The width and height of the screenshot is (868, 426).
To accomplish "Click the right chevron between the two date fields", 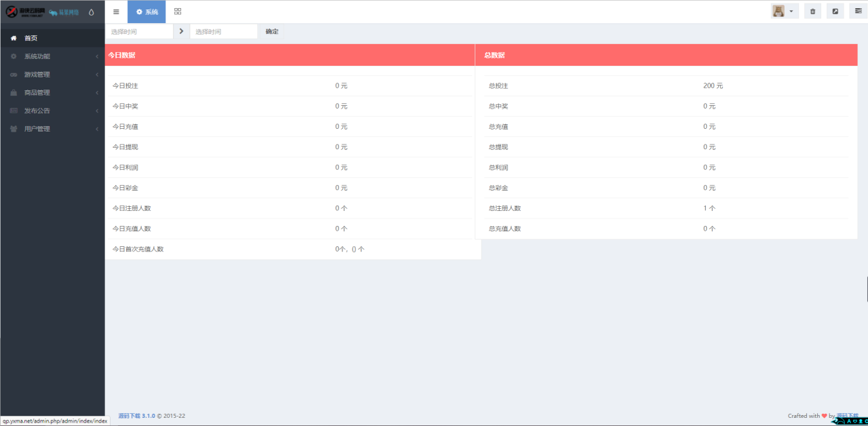I will 181,31.
